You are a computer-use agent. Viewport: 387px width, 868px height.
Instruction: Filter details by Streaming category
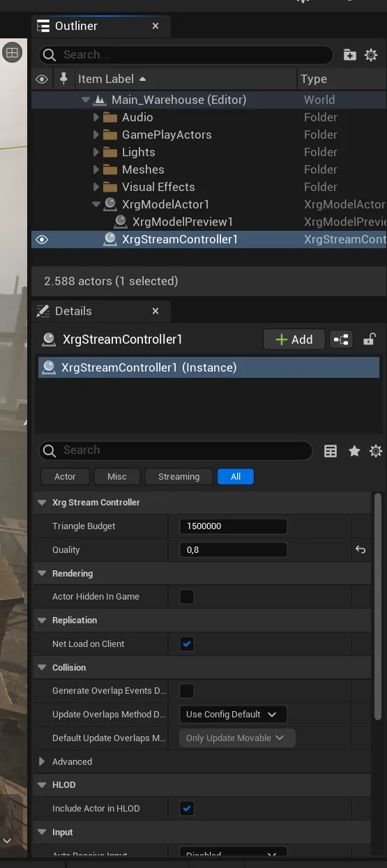click(179, 477)
